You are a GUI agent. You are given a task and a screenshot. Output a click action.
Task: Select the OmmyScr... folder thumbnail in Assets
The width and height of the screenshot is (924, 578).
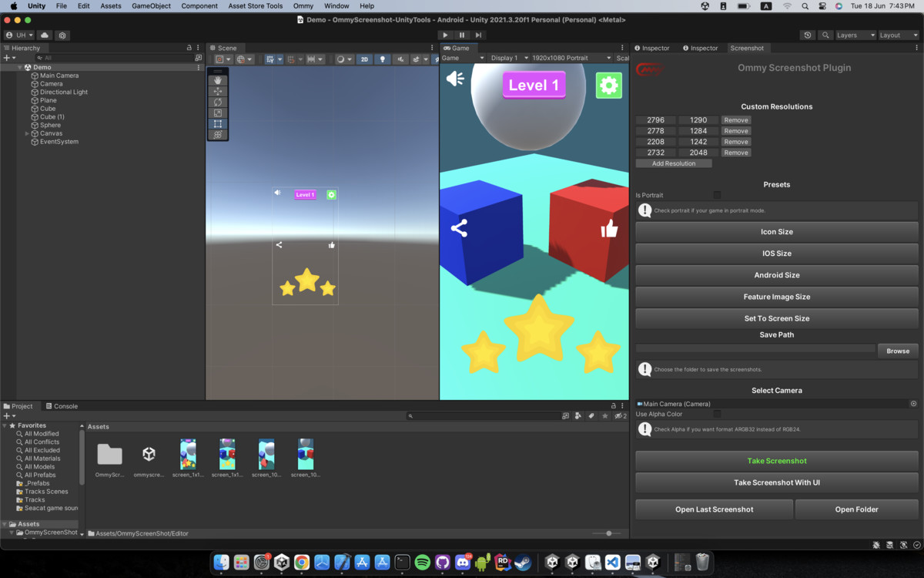click(x=109, y=455)
